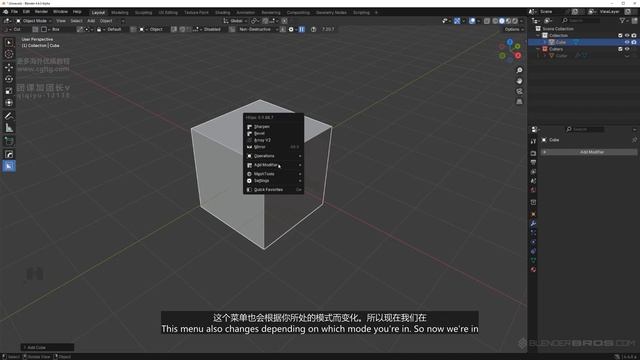Image resolution: width=640 pixels, height=360 pixels.
Task: Collapse the Collection tree arrow
Action: tap(538, 36)
